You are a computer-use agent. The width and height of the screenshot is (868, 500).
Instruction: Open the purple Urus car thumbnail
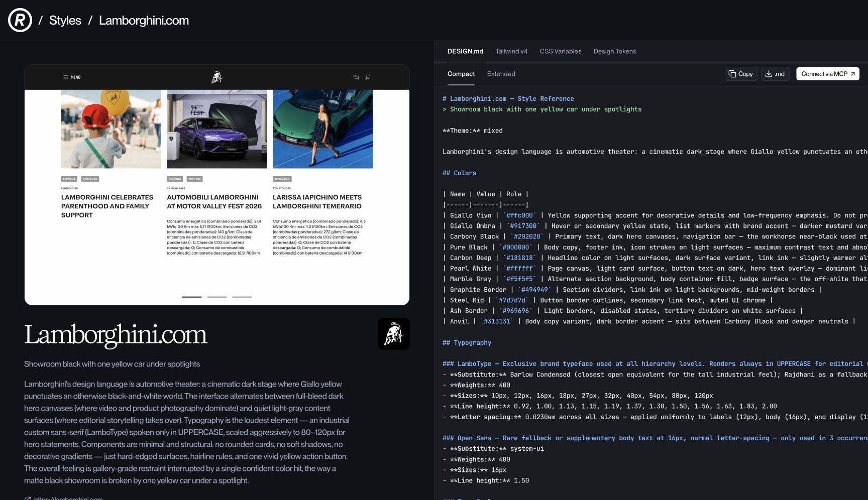(x=217, y=129)
